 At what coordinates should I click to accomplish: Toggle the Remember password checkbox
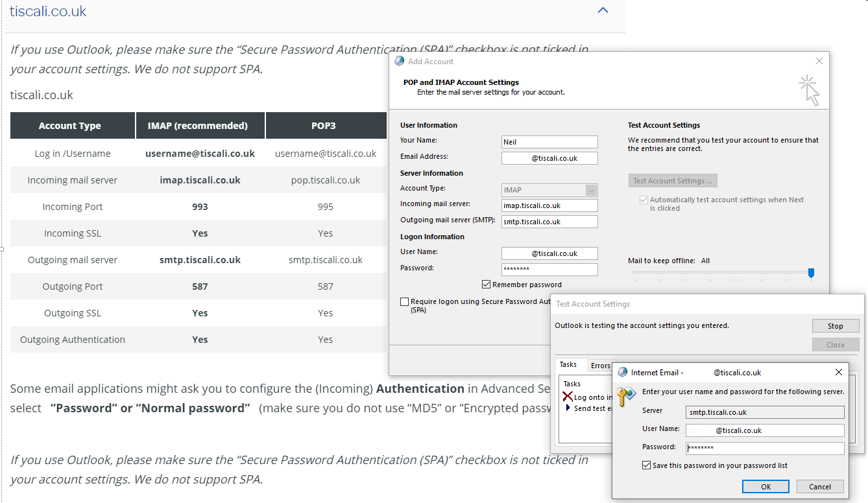(x=486, y=285)
